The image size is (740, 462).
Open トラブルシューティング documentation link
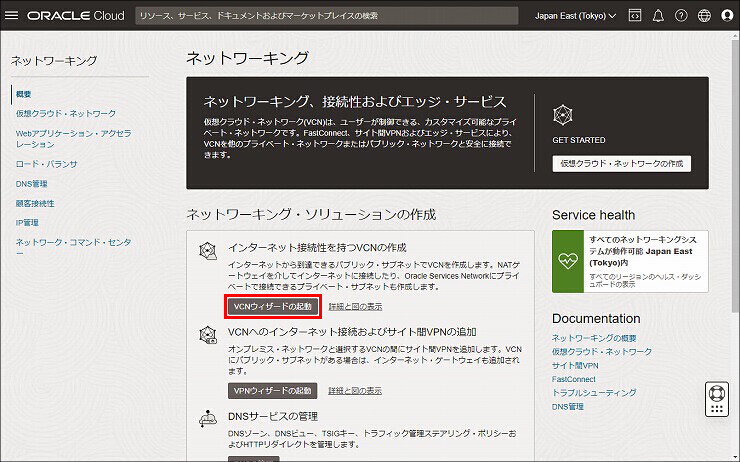tap(594, 393)
